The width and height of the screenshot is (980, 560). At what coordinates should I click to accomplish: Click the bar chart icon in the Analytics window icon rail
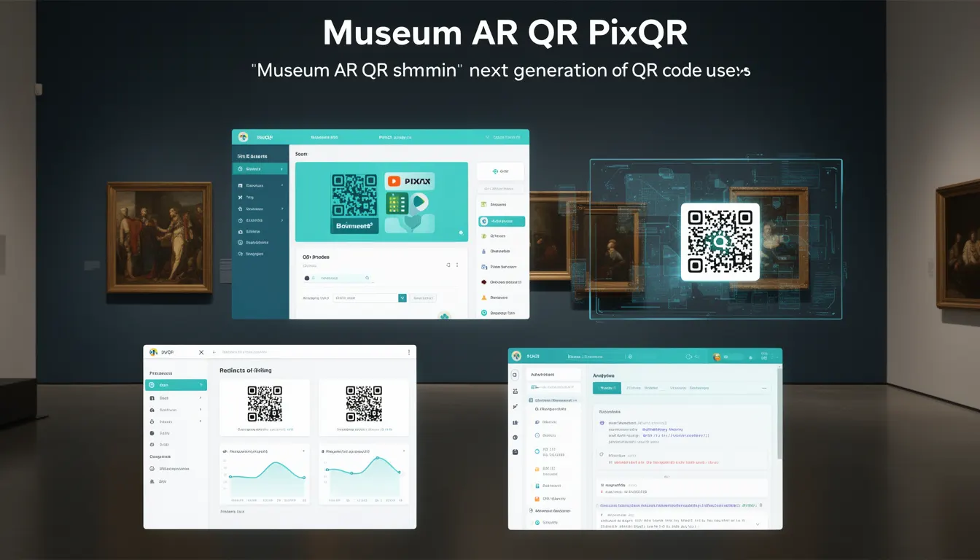point(515,423)
